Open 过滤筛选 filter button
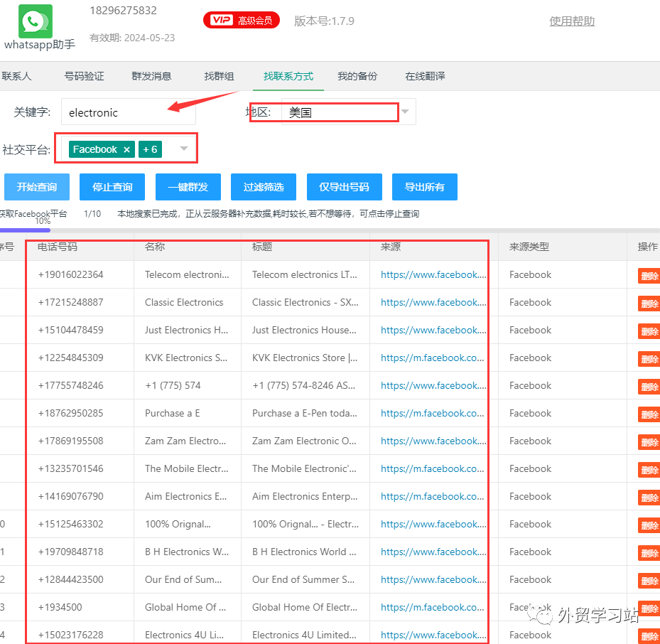 (264, 187)
